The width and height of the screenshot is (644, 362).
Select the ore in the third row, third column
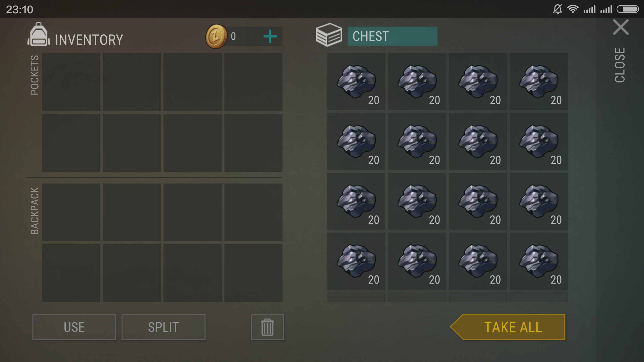coord(478,201)
